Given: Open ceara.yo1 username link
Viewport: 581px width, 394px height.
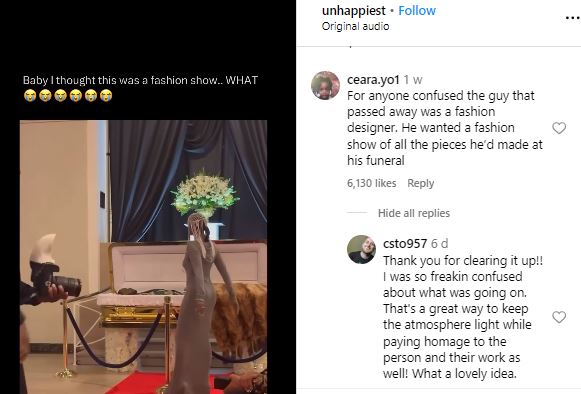Looking at the screenshot, I should coord(373,80).
